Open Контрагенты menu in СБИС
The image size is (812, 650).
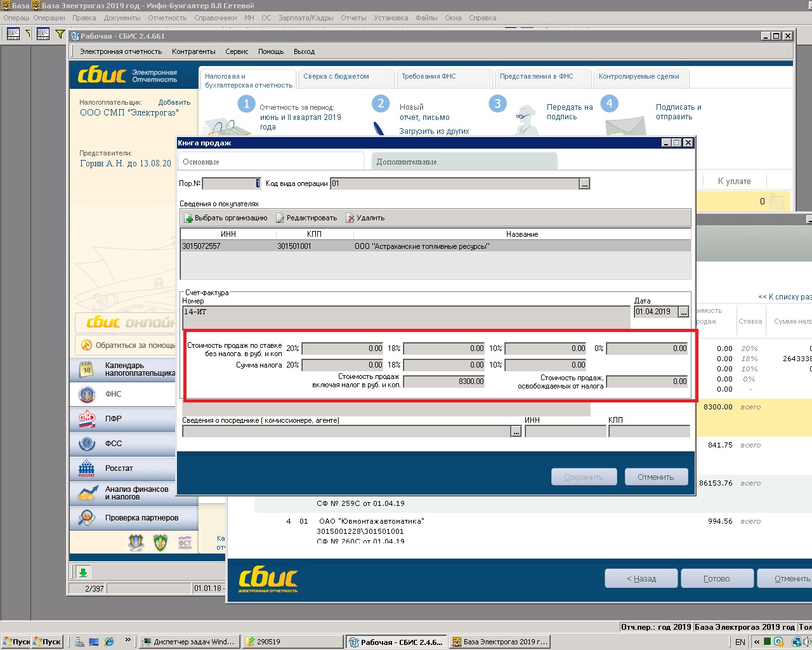[193, 51]
